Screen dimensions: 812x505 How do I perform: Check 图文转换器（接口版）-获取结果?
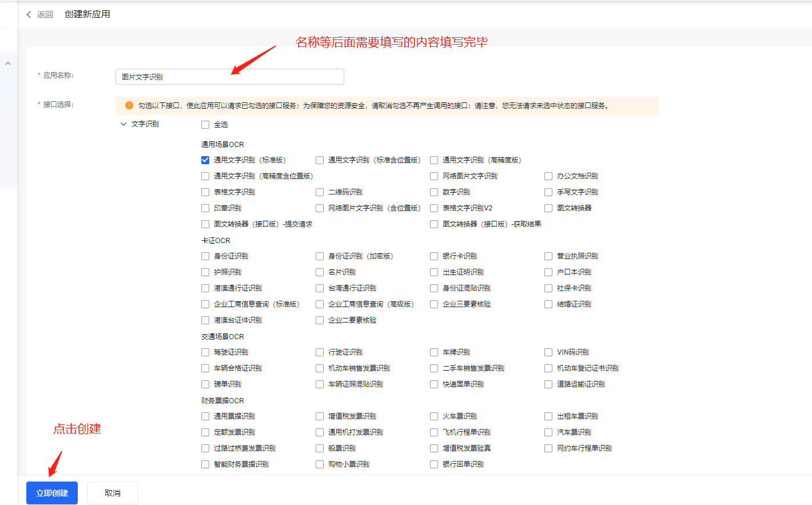coord(434,224)
